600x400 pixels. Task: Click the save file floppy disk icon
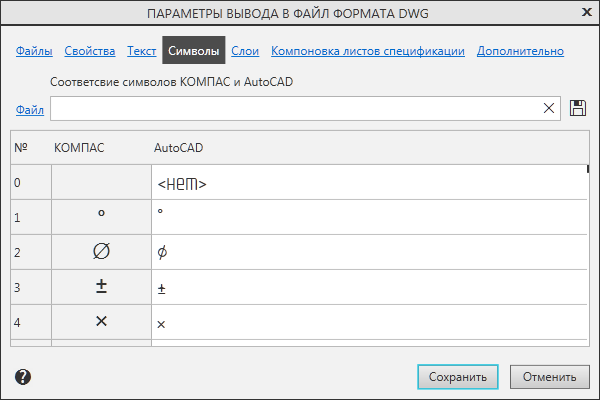578,108
